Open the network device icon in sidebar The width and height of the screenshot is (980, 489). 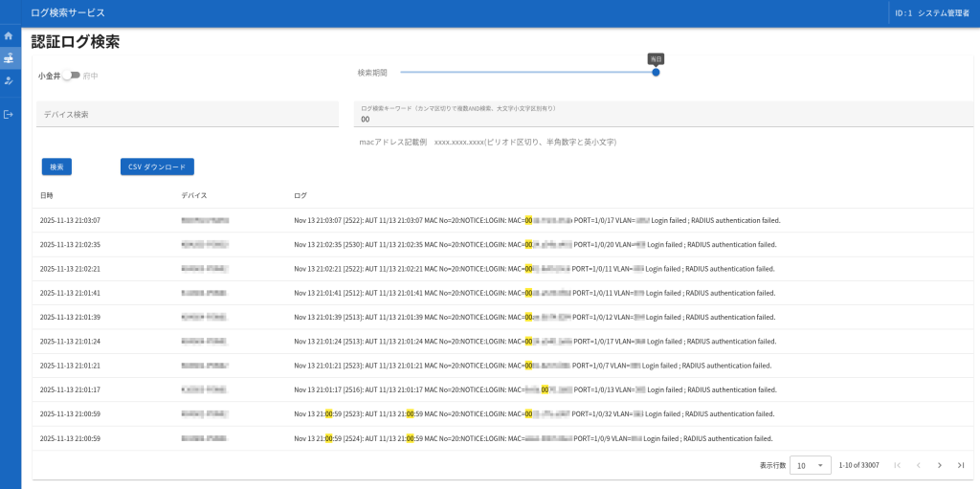pyautogui.click(x=9, y=58)
